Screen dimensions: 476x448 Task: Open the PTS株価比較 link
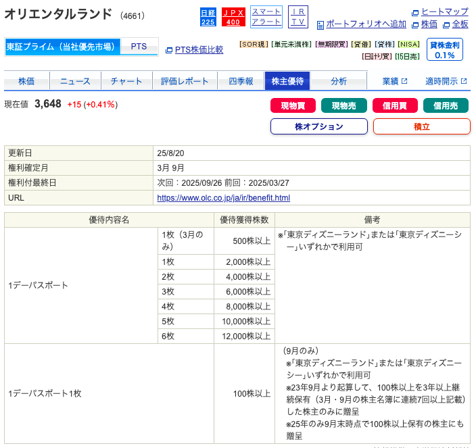199,50
